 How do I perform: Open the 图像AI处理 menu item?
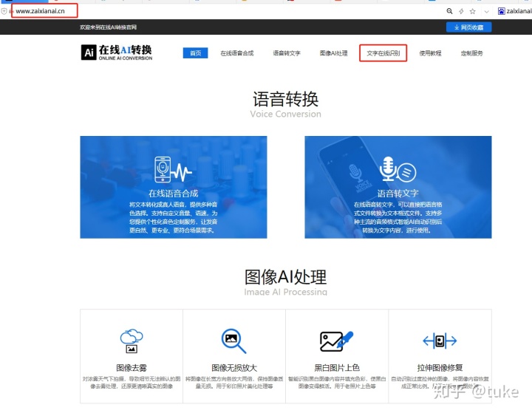tap(333, 53)
